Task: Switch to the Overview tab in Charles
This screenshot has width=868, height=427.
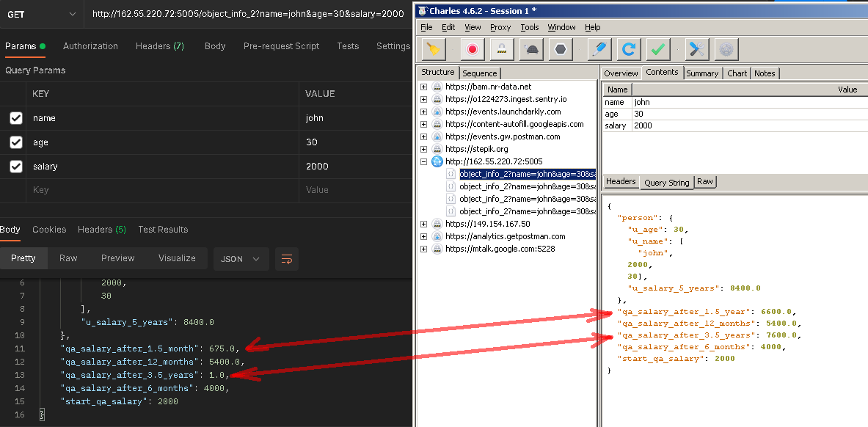Action: tap(621, 73)
